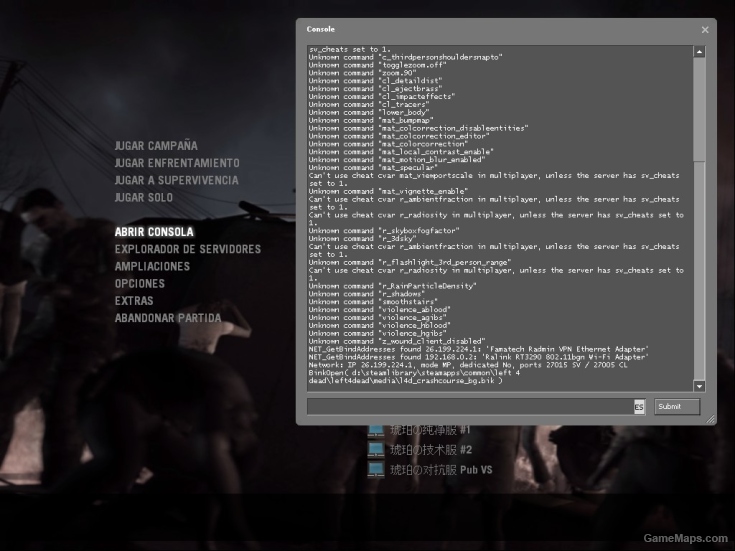This screenshot has width=735, height=551.
Task: Focus the console command input field
Action: pos(471,407)
